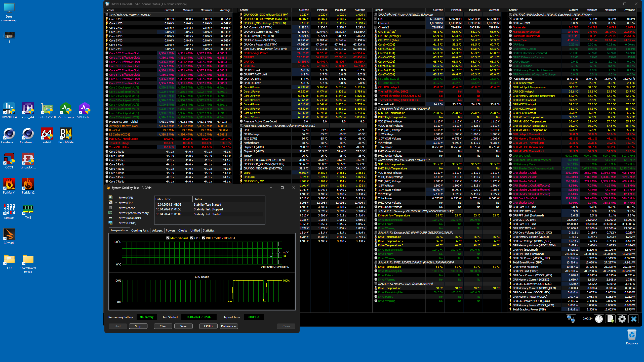Enable the Stress CPU checkbox
This screenshot has height=362, width=644.
(116, 198)
